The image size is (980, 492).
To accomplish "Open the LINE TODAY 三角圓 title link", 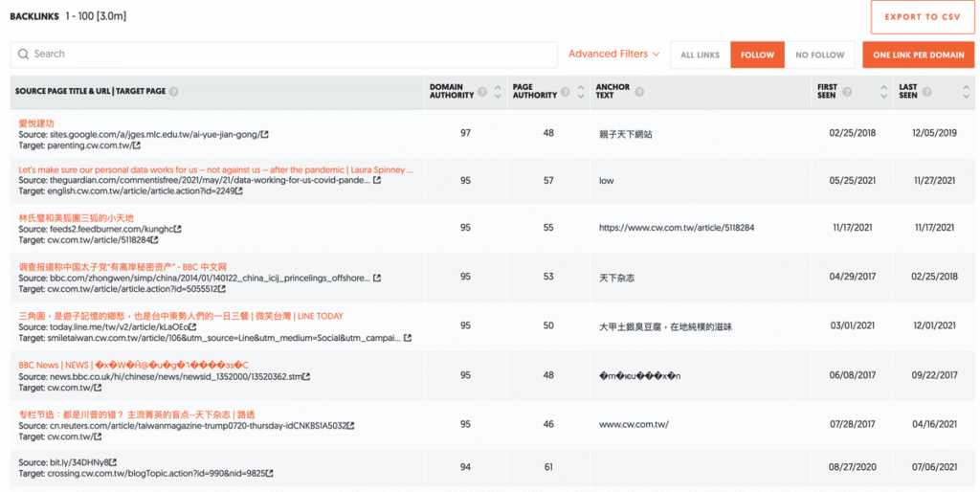I will tap(181, 316).
